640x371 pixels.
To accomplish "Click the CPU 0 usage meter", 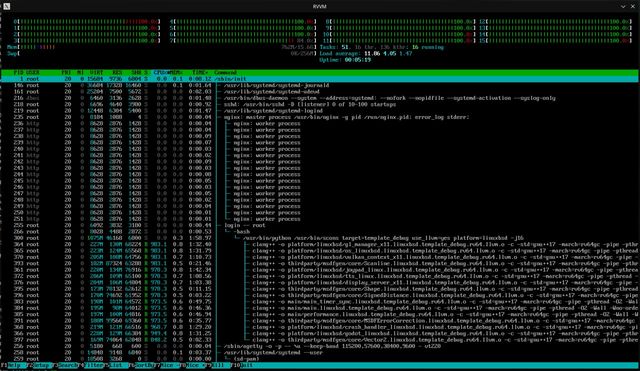I will click(87, 22).
